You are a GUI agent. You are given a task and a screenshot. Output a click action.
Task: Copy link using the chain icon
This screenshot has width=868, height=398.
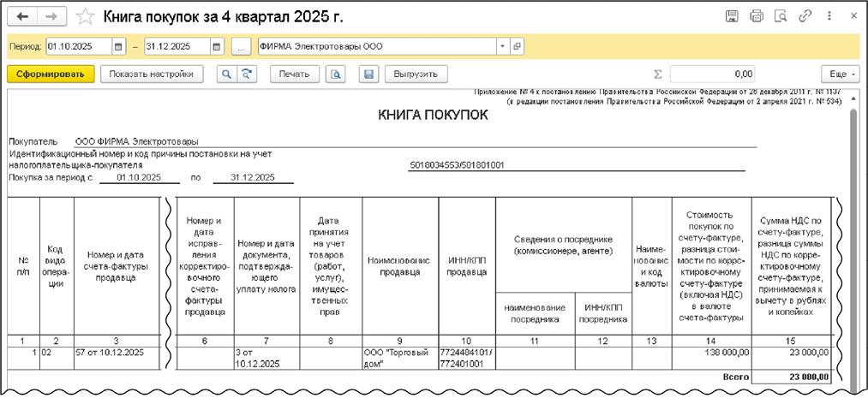coord(805,16)
